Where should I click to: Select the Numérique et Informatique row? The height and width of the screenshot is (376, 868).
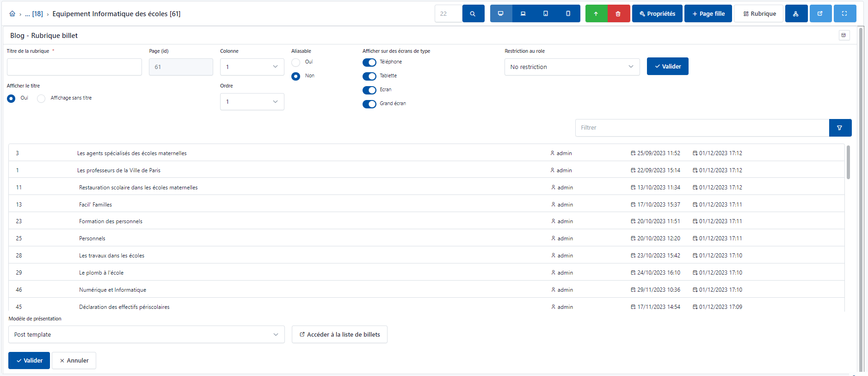point(112,290)
